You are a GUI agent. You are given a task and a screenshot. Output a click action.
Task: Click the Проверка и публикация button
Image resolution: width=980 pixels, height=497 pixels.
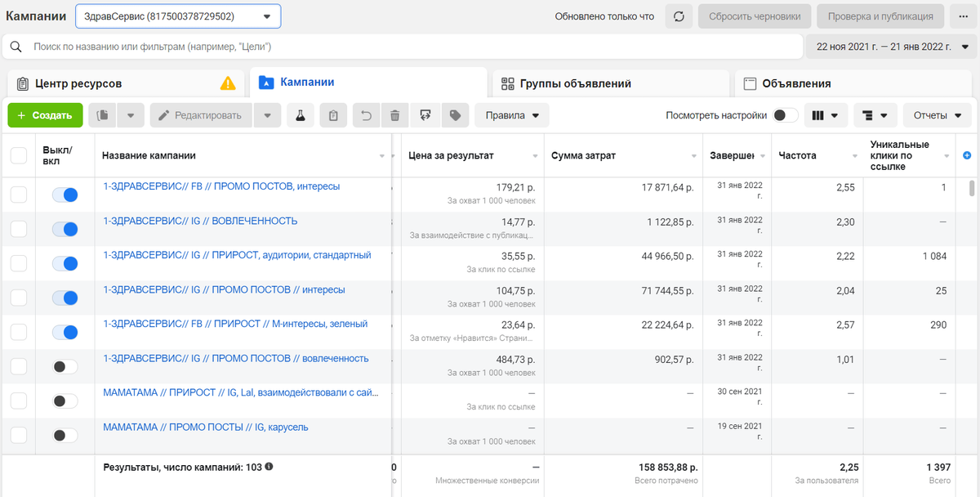tap(880, 16)
